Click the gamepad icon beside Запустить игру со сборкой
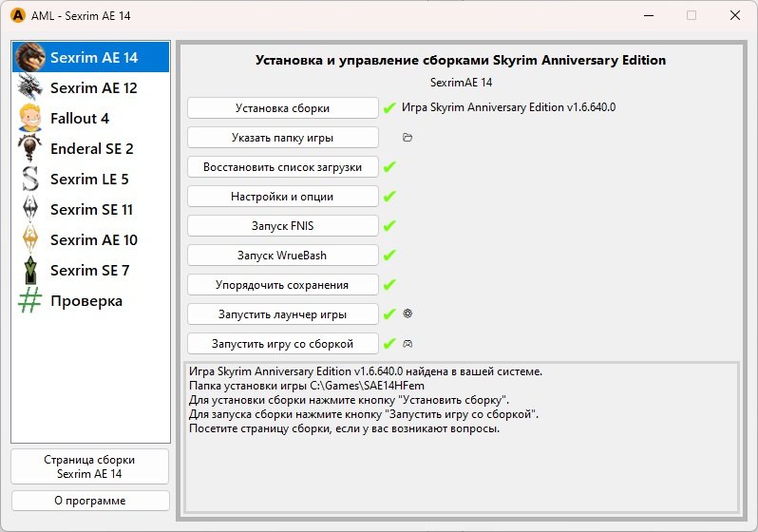 pos(407,344)
